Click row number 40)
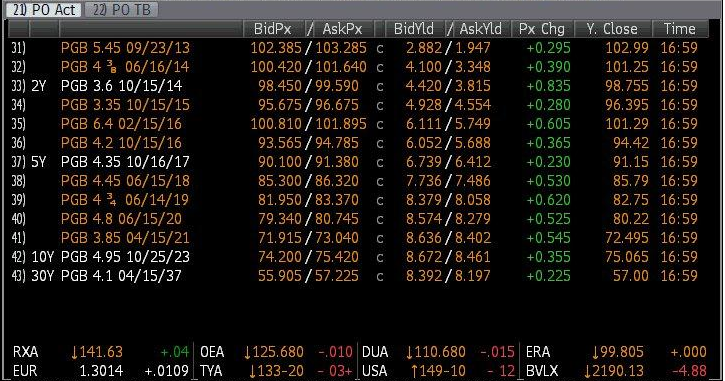725x381 pixels. tap(18, 218)
